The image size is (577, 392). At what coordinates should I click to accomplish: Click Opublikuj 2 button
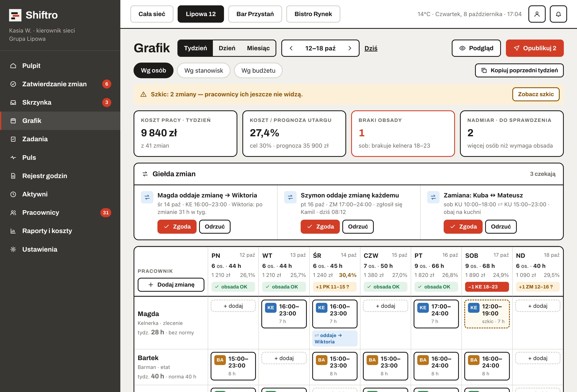pos(535,48)
